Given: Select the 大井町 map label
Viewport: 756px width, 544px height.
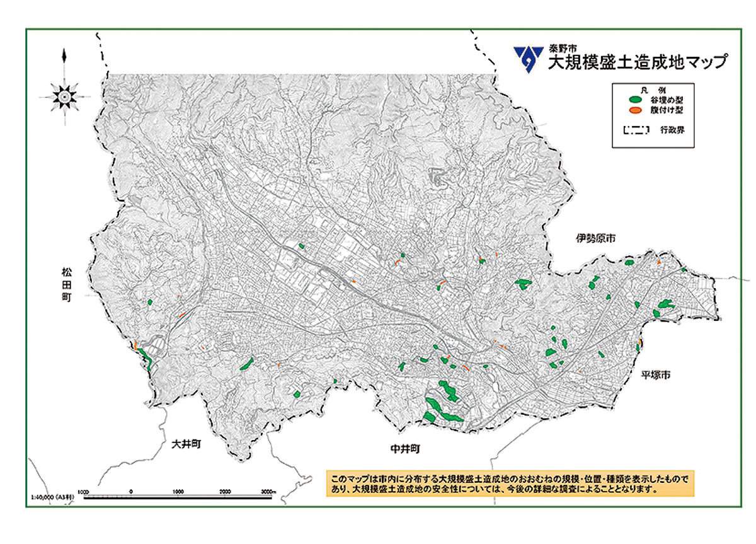Looking at the screenshot, I should [x=186, y=443].
